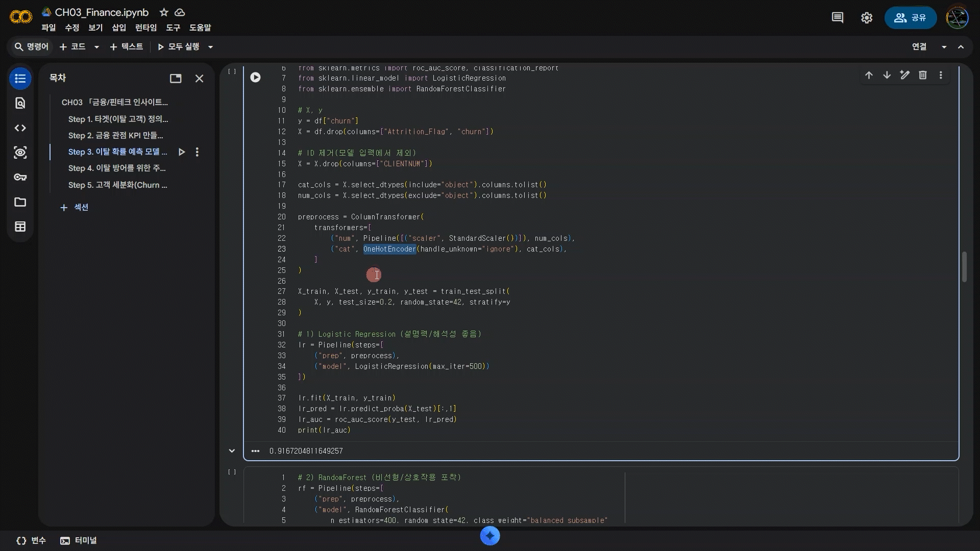Run the current code cell
The height and width of the screenshot is (551, 980).
[x=255, y=77]
